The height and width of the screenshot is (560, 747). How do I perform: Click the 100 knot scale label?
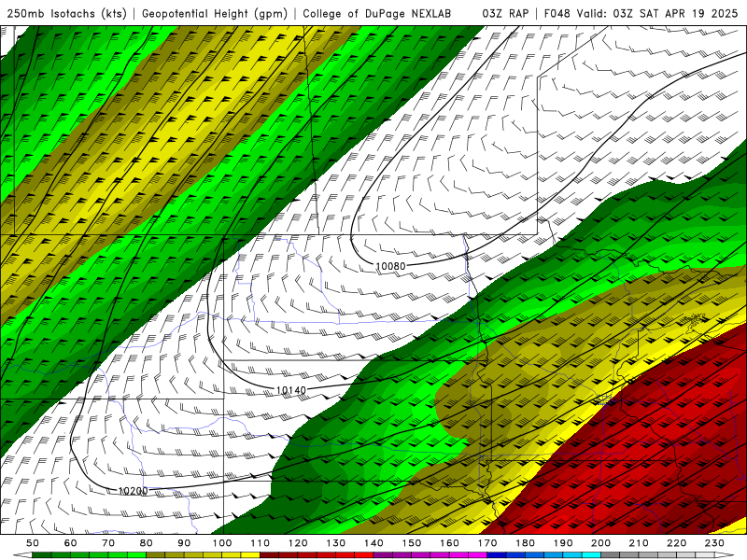[222, 543]
